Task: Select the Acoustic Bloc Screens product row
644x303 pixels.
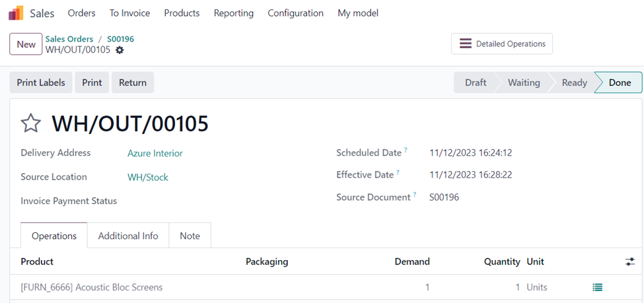Action: (91, 287)
